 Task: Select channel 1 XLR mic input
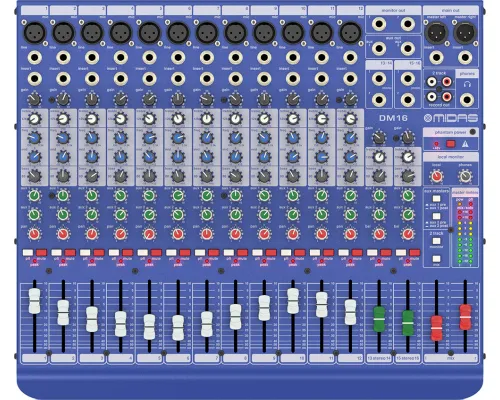[x=35, y=33]
